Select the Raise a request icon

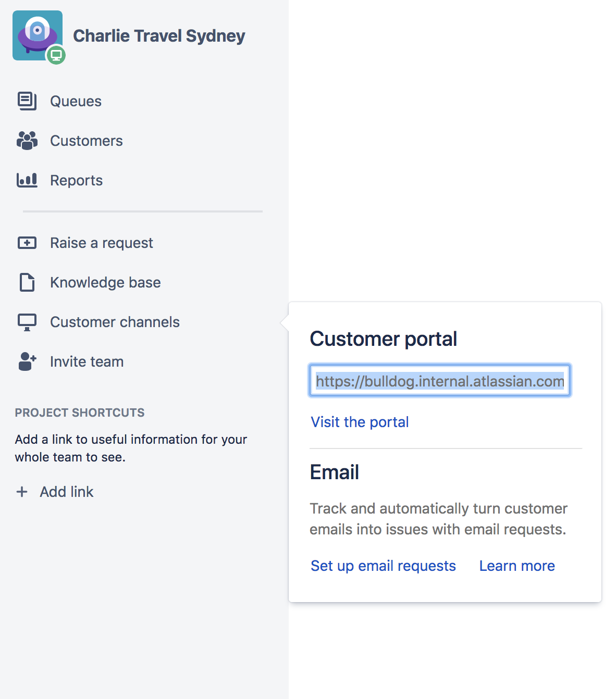pos(26,243)
